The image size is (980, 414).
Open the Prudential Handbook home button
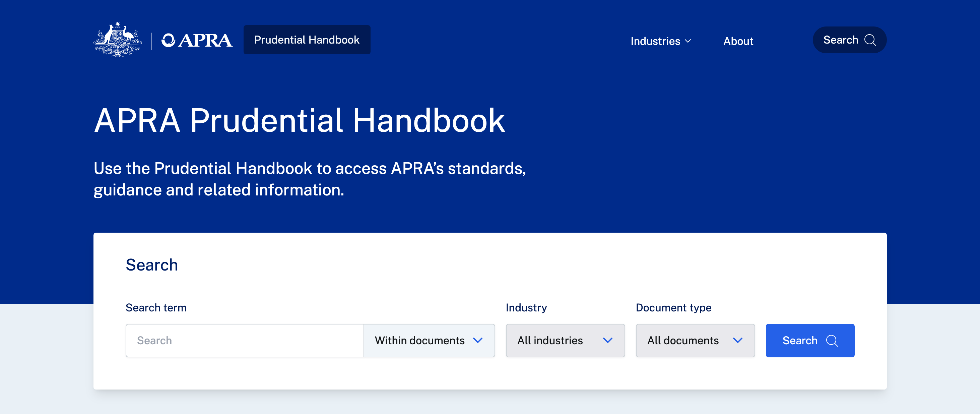coord(307,40)
